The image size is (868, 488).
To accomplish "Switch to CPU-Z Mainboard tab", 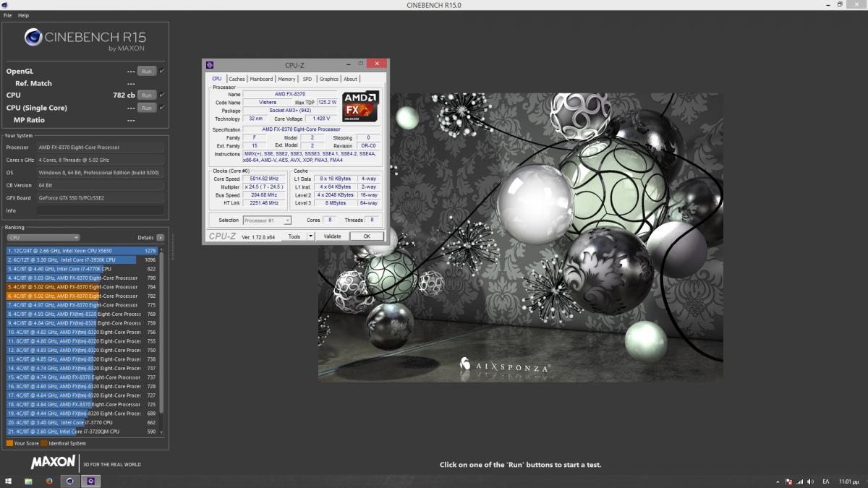I will 261,79.
